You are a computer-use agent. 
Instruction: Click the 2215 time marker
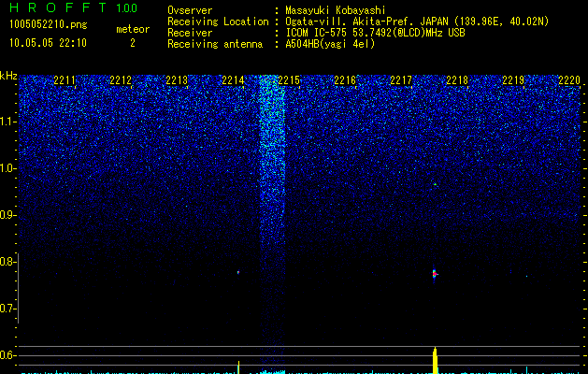[x=289, y=80]
